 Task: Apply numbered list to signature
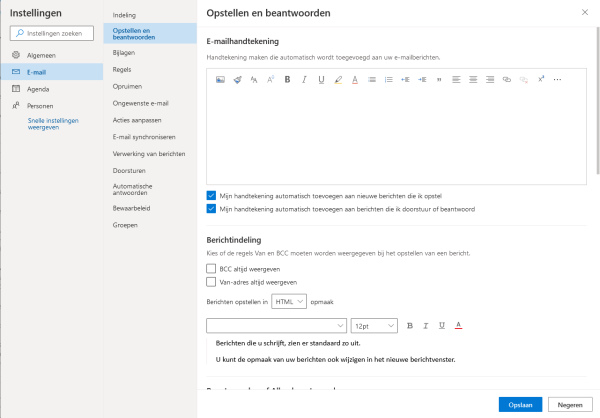tap(388, 80)
